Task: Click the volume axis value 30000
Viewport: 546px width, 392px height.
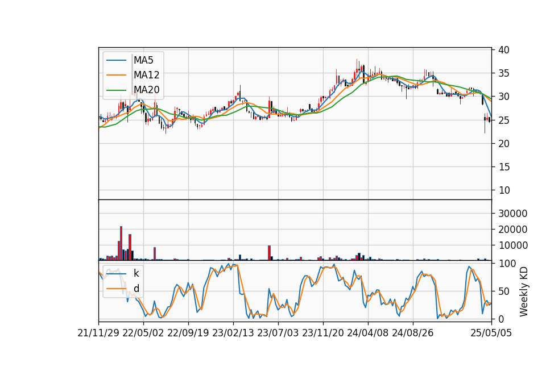Action: tap(512, 213)
